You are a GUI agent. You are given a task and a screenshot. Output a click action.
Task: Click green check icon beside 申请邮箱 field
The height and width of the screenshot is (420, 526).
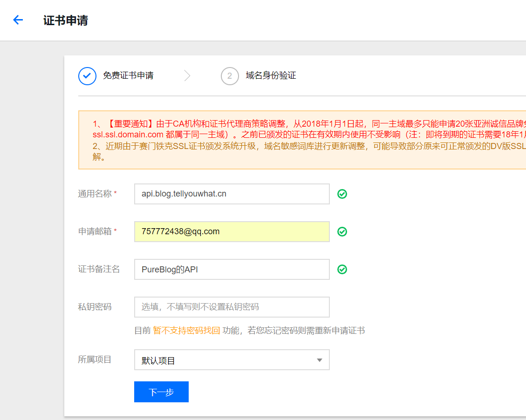[342, 232]
